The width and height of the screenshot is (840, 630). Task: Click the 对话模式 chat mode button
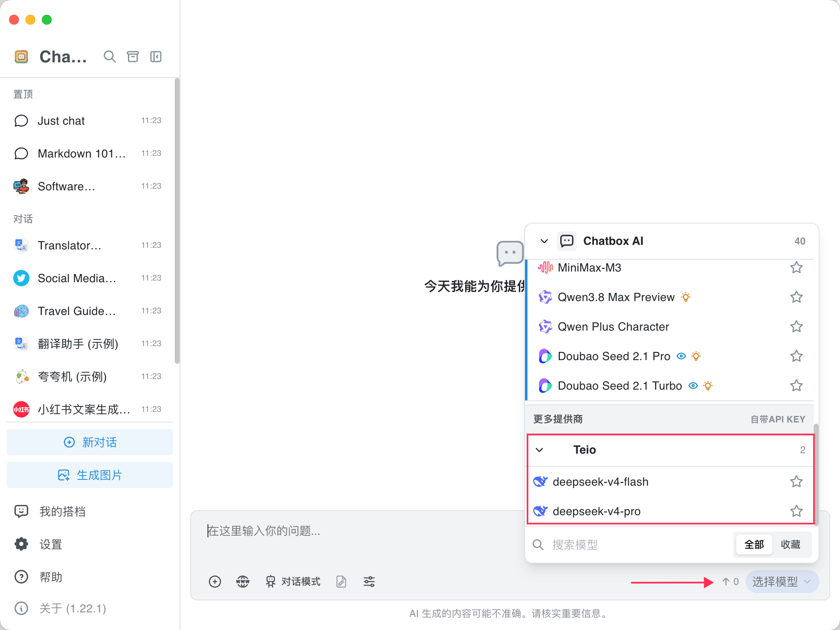tap(293, 582)
